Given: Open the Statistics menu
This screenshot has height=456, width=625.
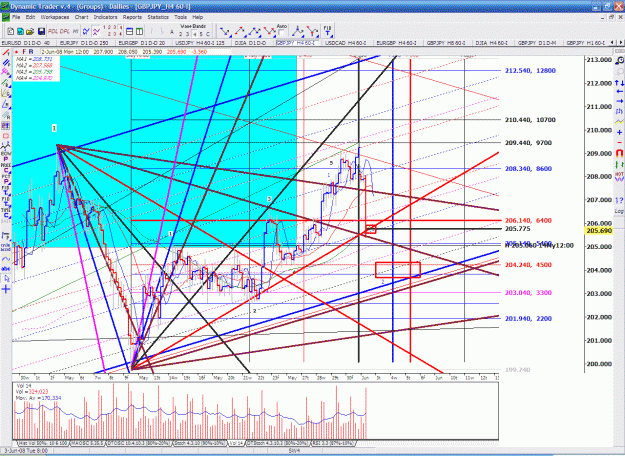Looking at the screenshot, I should (158, 17).
